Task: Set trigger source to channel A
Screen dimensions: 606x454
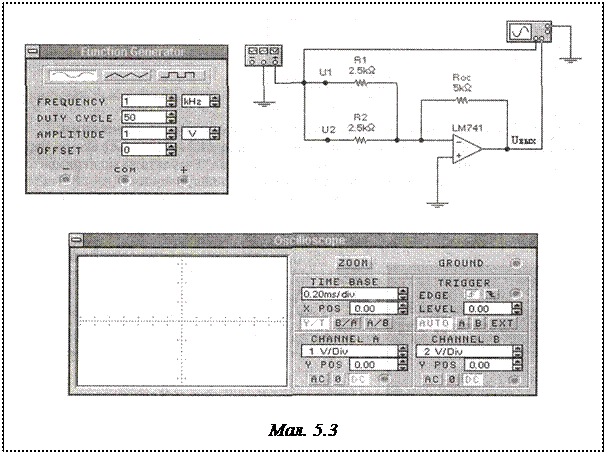Action: (461, 323)
